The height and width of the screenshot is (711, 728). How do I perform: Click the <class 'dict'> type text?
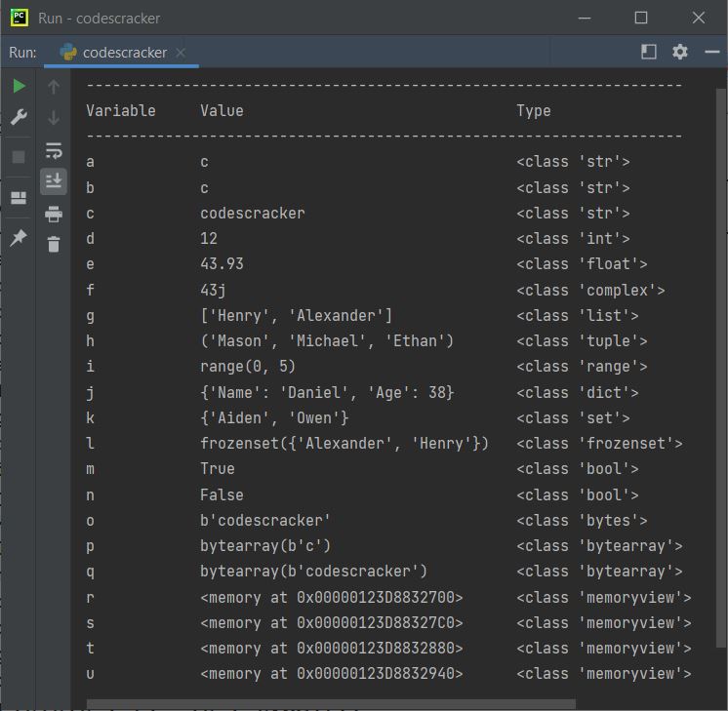click(x=577, y=393)
